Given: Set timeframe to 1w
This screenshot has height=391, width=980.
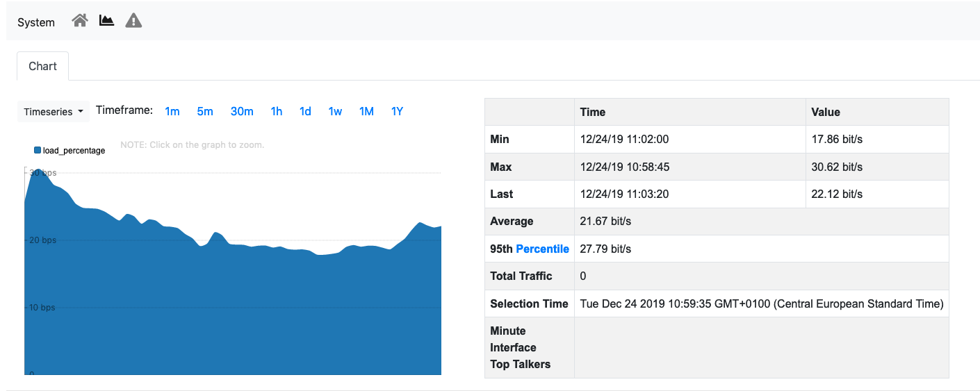Looking at the screenshot, I should 335,111.
